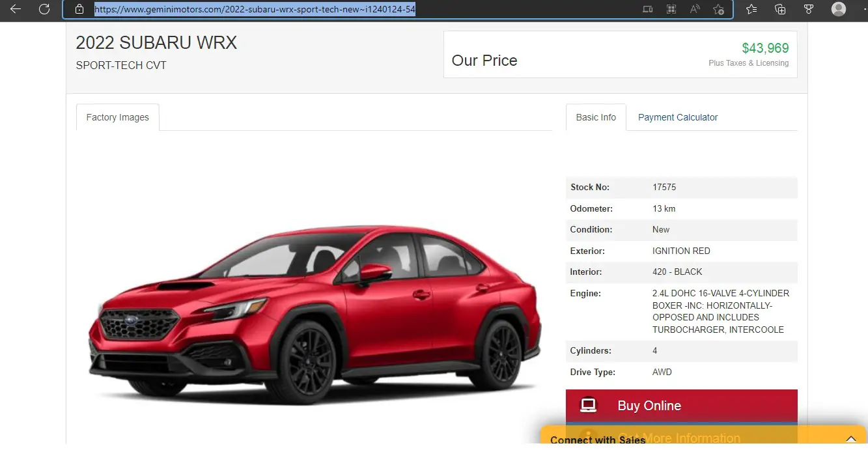
Task: Click stock number value 17575
Action: click(664, 187)
